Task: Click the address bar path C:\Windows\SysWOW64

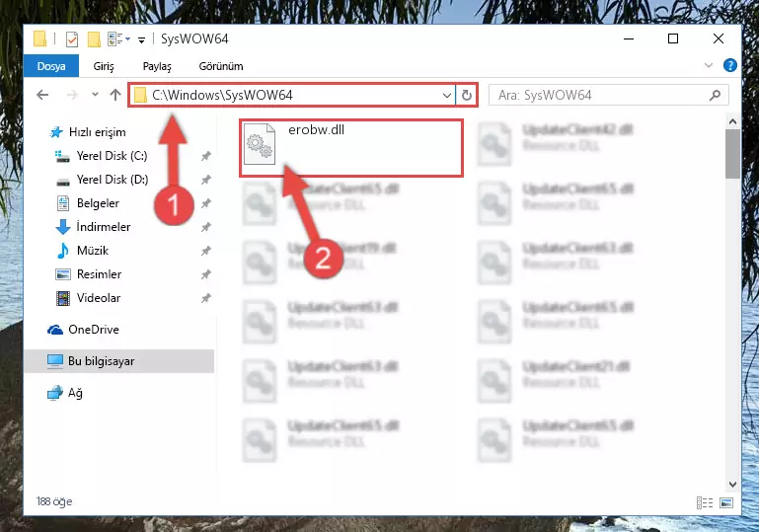Action: pos(222,95)
